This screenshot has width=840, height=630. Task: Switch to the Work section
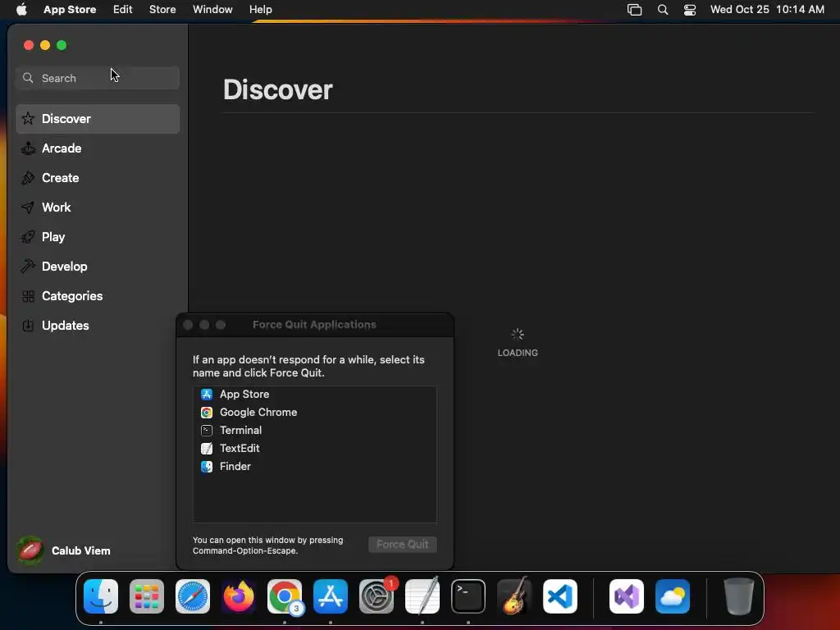point(98,208)
